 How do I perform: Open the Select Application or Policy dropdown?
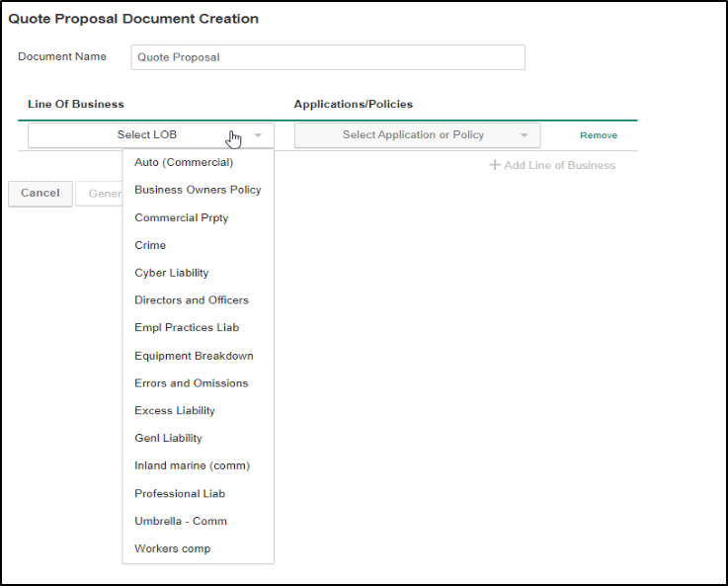coord(418,135)
